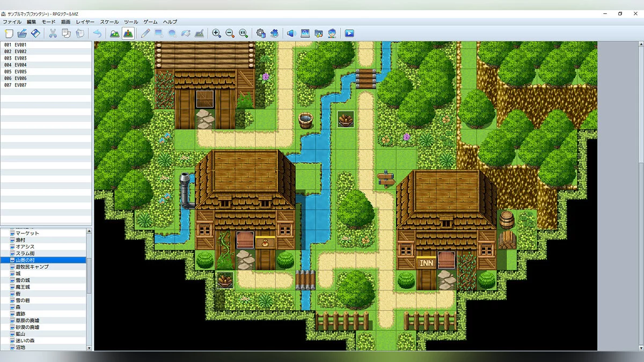Select event row 003 EV003
The width and height of the screenshot is (644, 362).
pyautogui.click(x=46, y=58)
